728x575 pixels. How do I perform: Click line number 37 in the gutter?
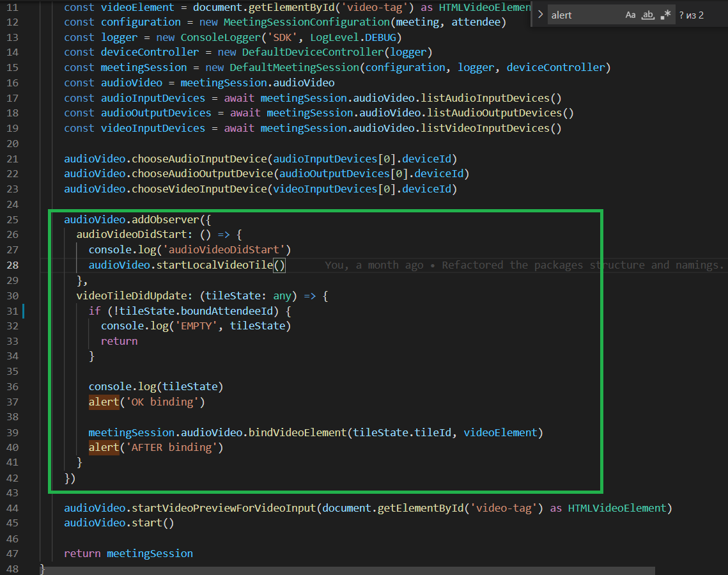tap(13, 402)
